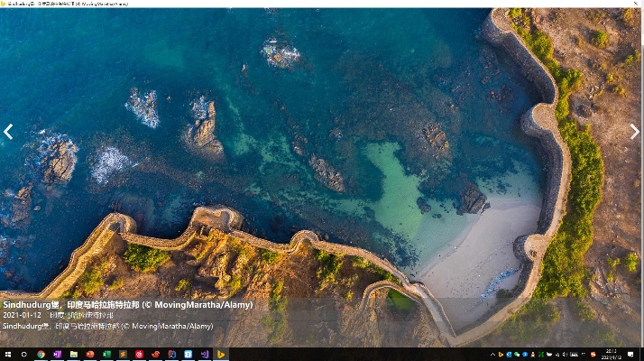This screenshot has height=361, width=644.
Task: Open NetEase Cloud Music from the taskbar
Action: [139, 355]
